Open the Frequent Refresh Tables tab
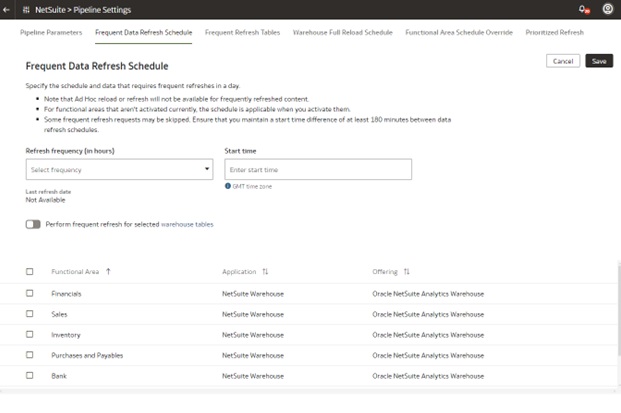This screenshot has height=413, width=621. pos(242,32)
